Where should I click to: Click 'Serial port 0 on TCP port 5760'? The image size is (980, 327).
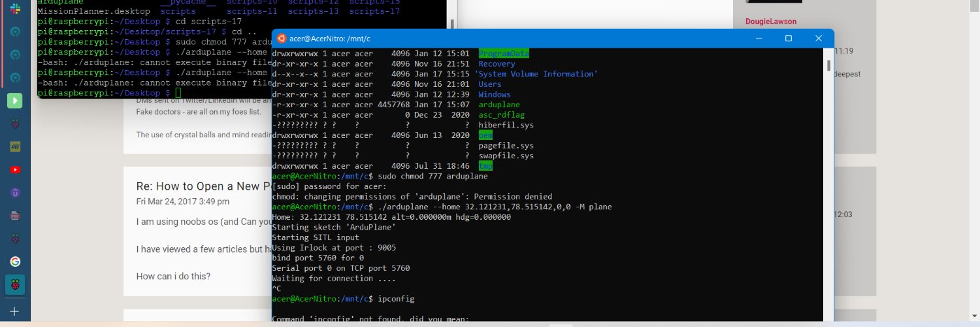(341, 268)
